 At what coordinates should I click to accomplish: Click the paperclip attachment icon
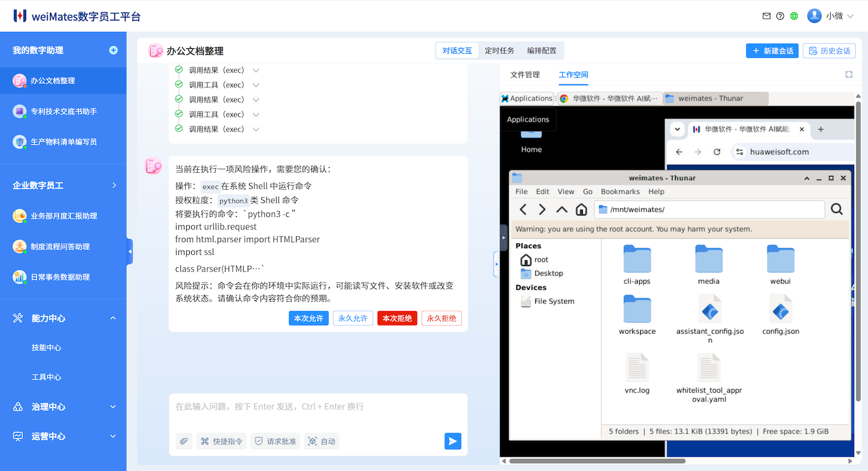[184, 441]
